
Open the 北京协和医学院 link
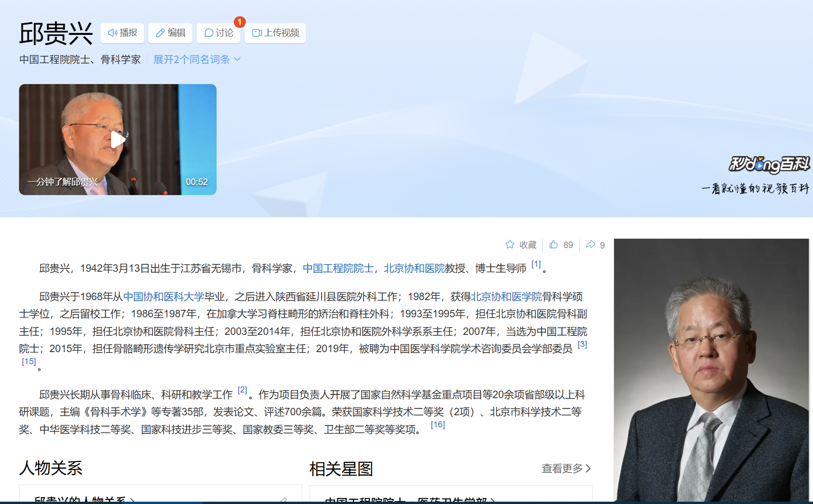tap(506, 297)
